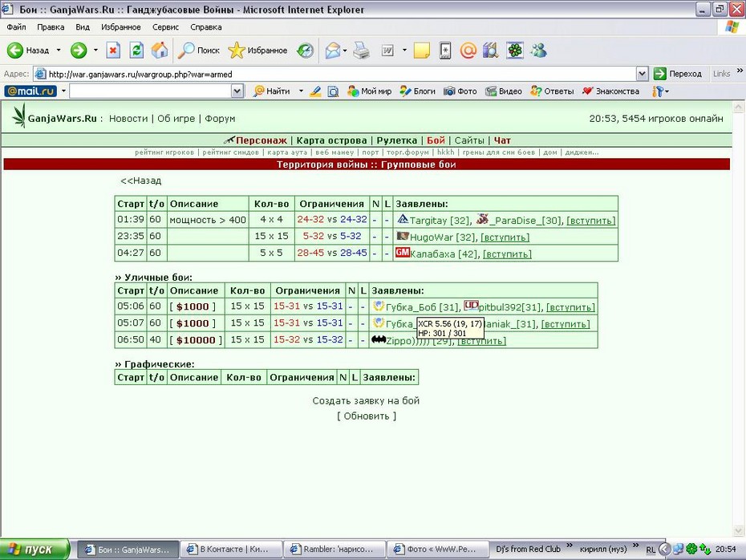Go back via <<Назад link

click(x=141, y=181)
